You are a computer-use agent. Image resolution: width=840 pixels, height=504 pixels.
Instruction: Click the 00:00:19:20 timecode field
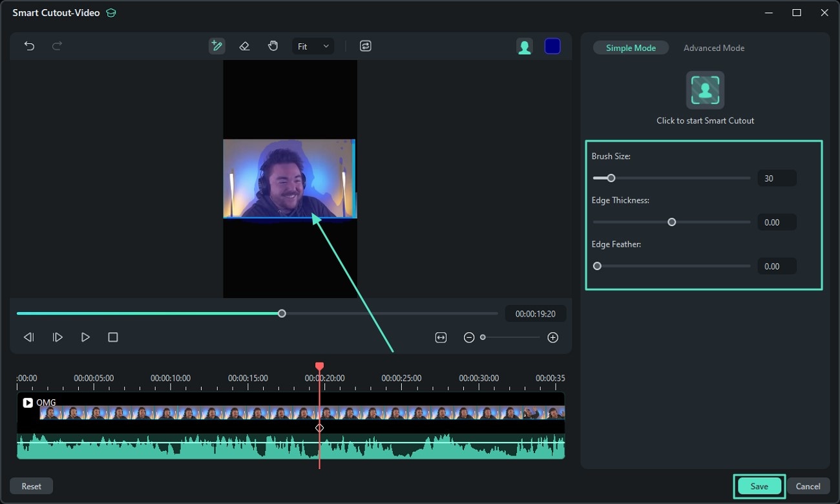click(x=536, y=314)
